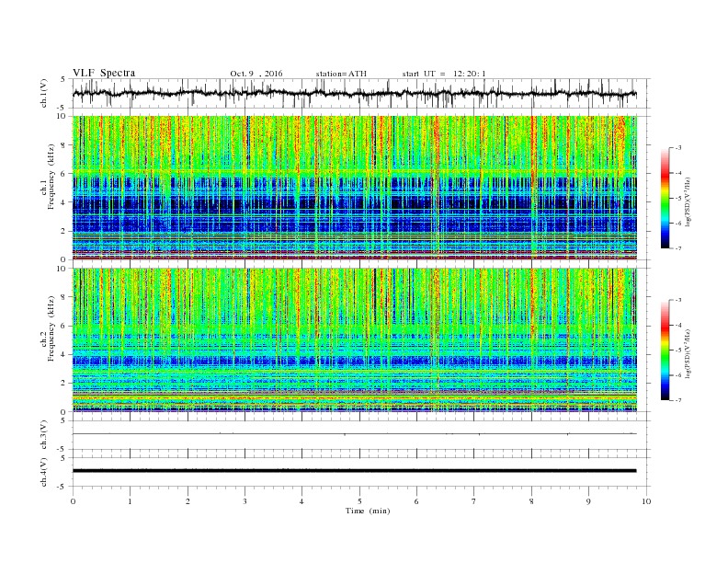The image size is (728, 563).
Task: Click time axis tick label "4"
Action: pos(301,501)
